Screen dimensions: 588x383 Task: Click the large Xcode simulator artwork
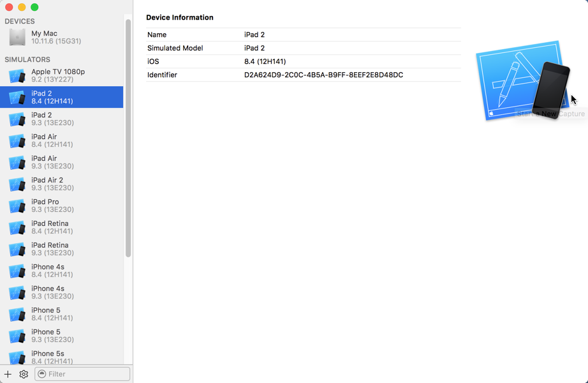click(x=524, y=80)
